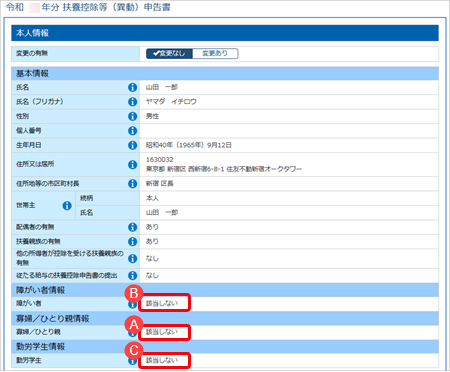Click the 障がい者情報 section header
450x372 pixels.
[225, 290]
